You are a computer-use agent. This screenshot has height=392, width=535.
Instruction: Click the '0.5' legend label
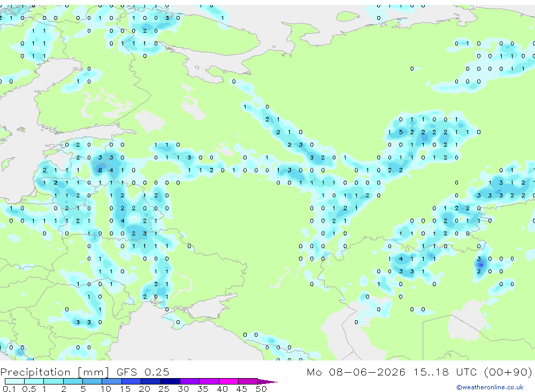(29, 389)
